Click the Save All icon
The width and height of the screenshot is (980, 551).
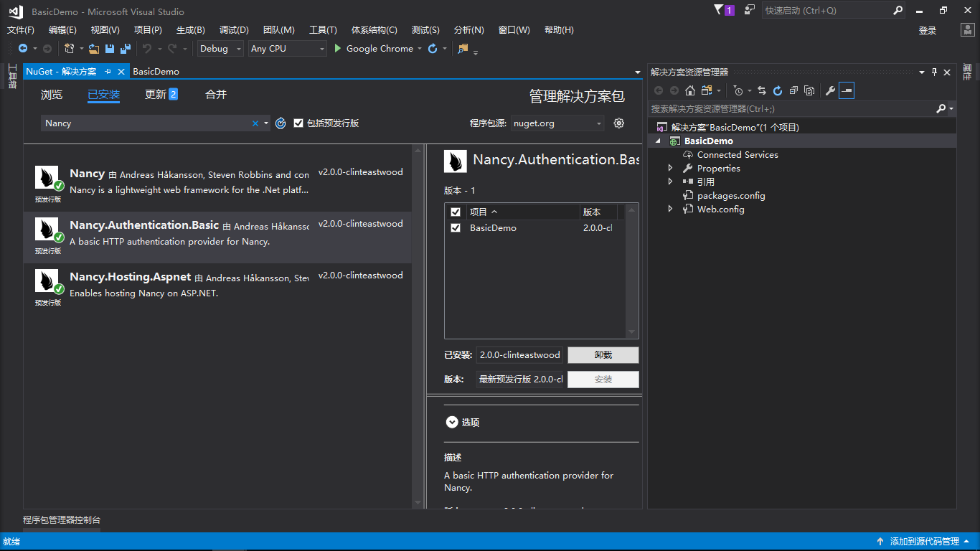126,49
